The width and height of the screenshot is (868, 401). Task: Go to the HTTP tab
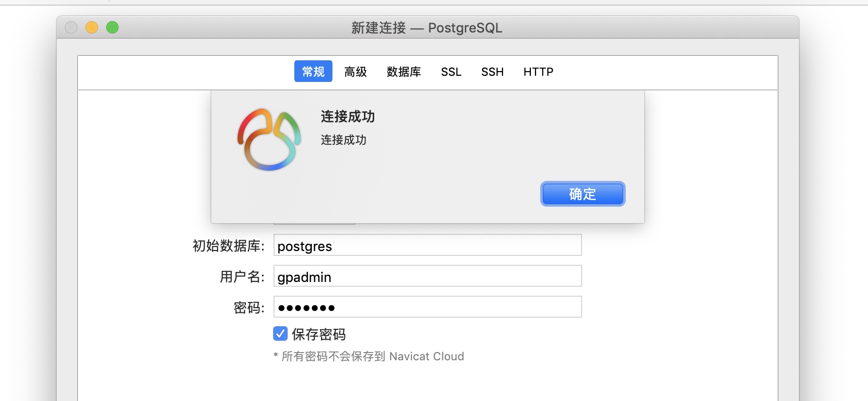[x=538, y=72]
